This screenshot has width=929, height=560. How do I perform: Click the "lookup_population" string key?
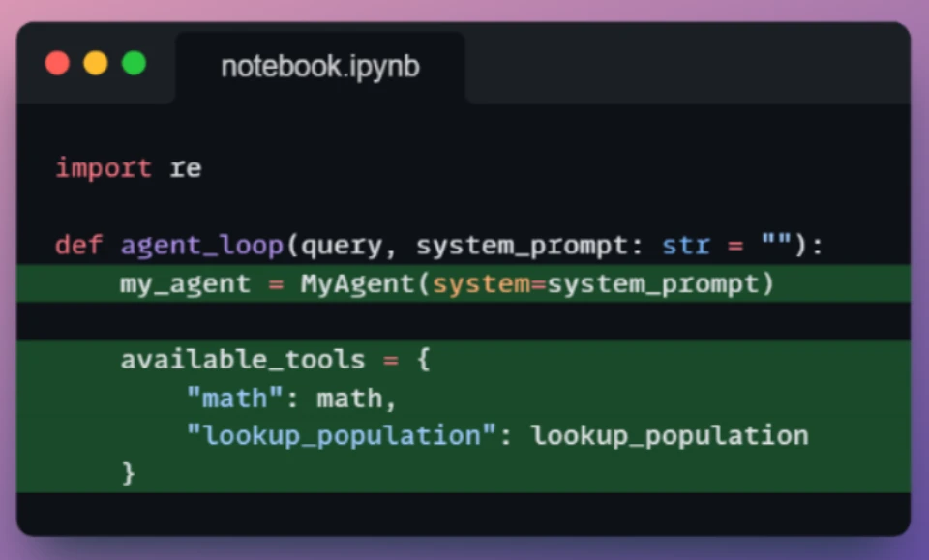[342, 436]
